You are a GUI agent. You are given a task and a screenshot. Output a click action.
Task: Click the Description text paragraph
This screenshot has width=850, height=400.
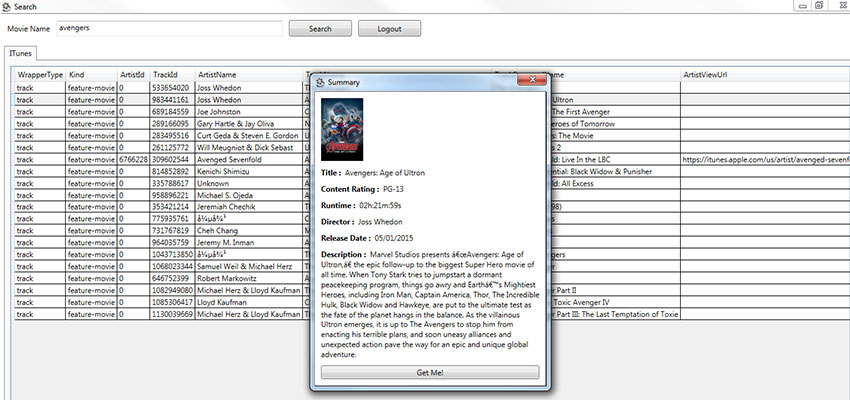tap(430, 305)
